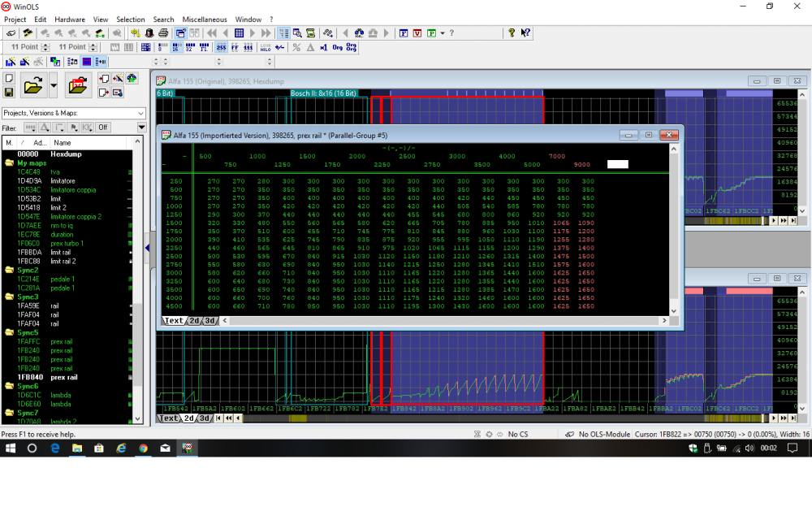Click the blue grid table icon between navigation arrows
Viewport: 812px width, 507px height.
pyautogui.click(x=239, y=33)
